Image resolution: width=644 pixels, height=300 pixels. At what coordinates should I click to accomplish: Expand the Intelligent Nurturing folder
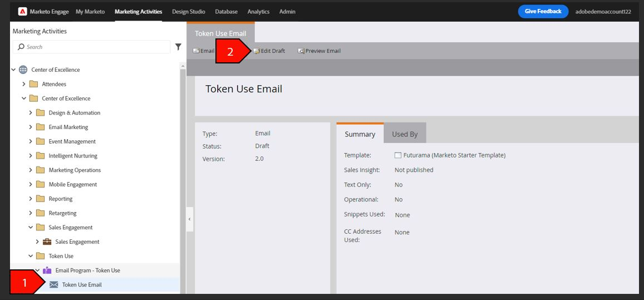(31, 156)
